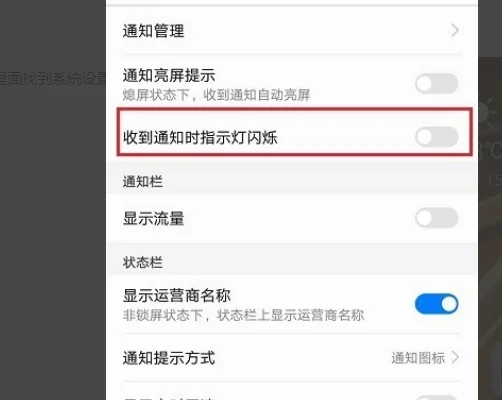Disable the 显示运营商名称 switch
Image resolution: width=502 pixels, height=400 pixels.
(x=437, y=304)
